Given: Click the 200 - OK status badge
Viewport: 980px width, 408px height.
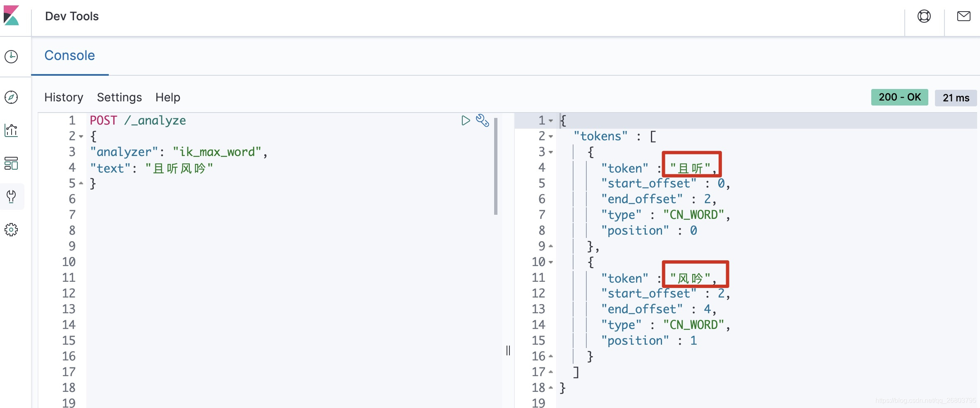Looking at the screenshot, I should [x=899, y=97].
